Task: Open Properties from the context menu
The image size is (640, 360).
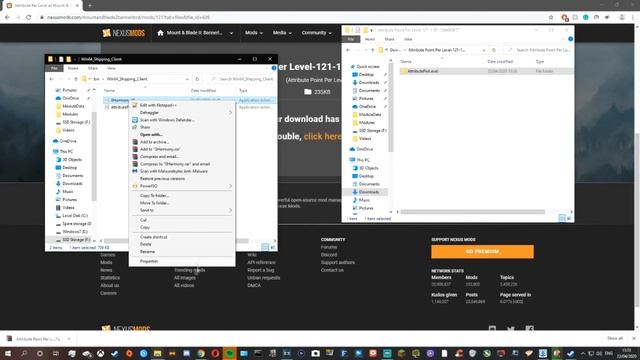Action: point(149,261)
